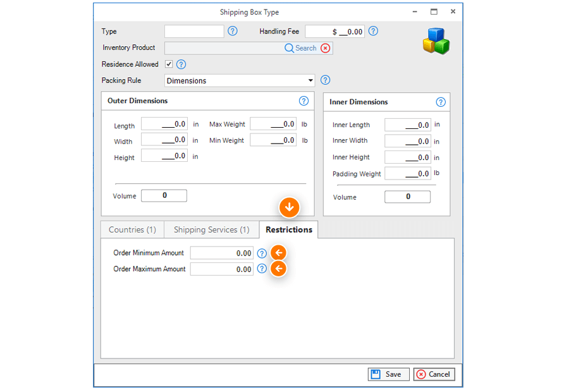Click the Handling Fee input field

pyautogui.click(x=334, y=31)
